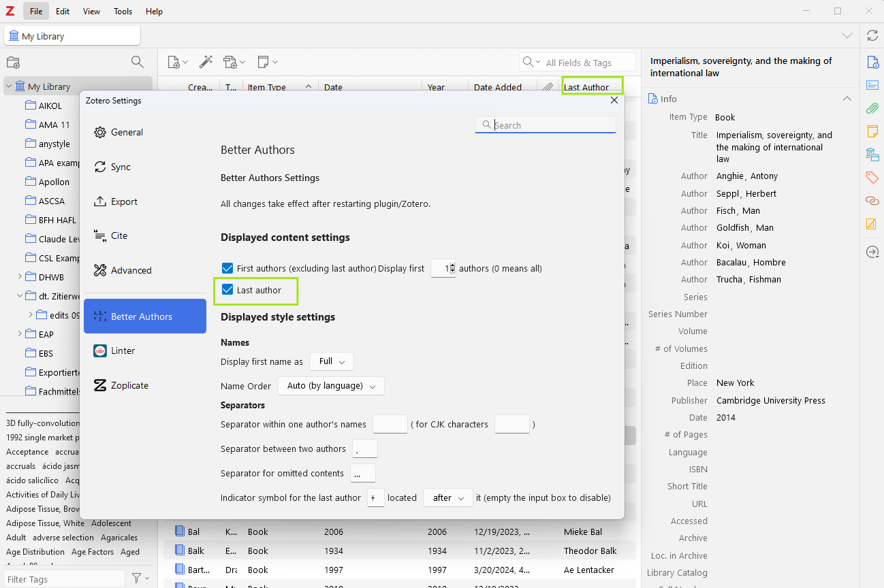
Task: Enable the Last author checkbox
Action: pos(227,291)
